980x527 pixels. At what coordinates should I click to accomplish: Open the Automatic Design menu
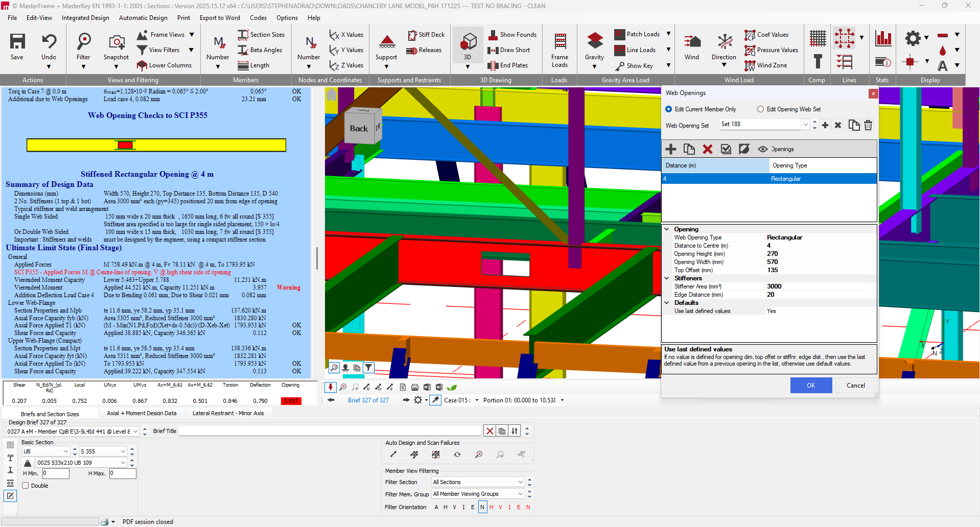pos(143,17)
